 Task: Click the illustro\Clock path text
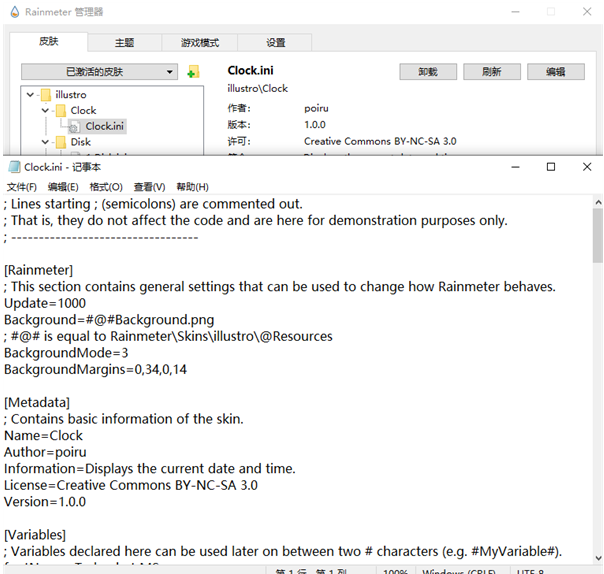pos(257,89)
